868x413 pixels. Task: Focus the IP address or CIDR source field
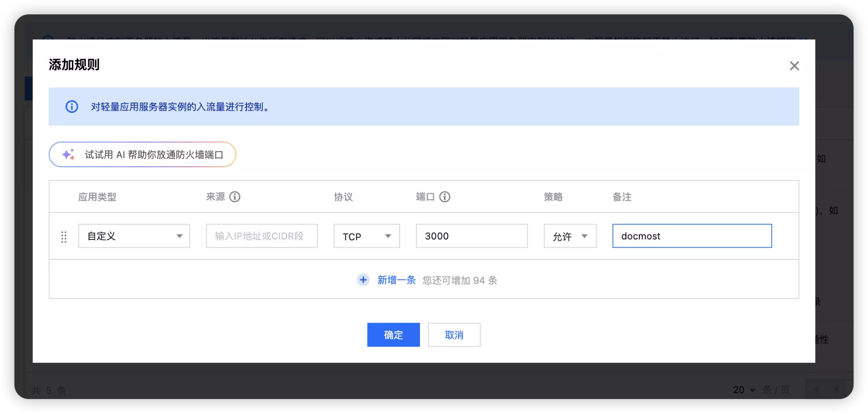coord(262,236)
